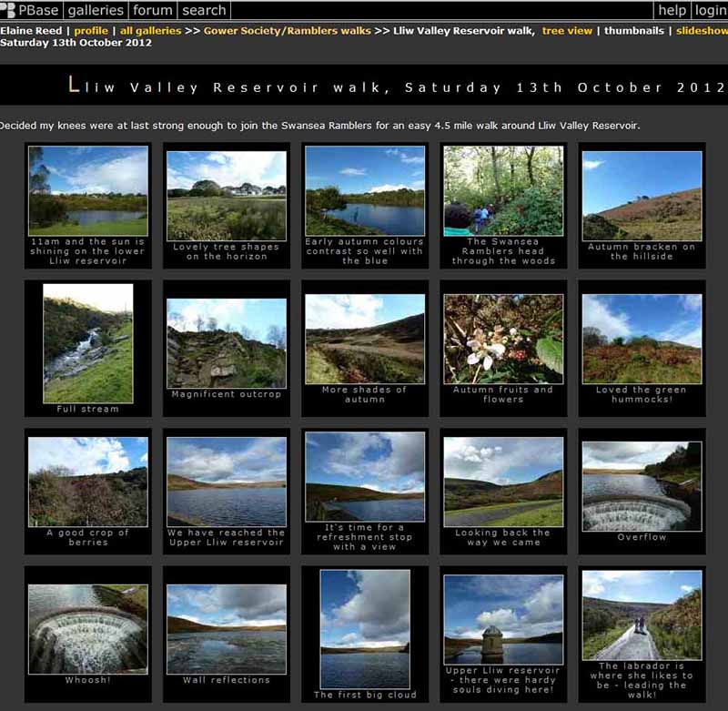Click 'The first big cloud' caption
Screen dimensions: 728x711
click(x=365, y=696)
